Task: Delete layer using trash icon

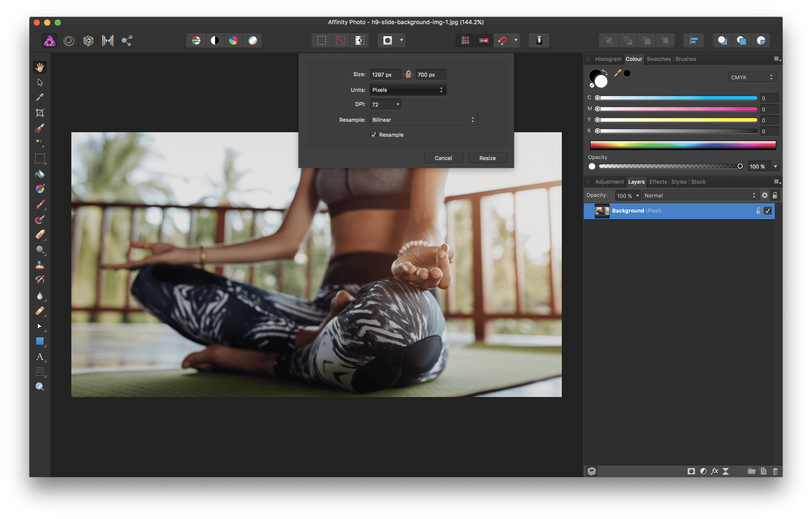Action: [x=775, y=471]
